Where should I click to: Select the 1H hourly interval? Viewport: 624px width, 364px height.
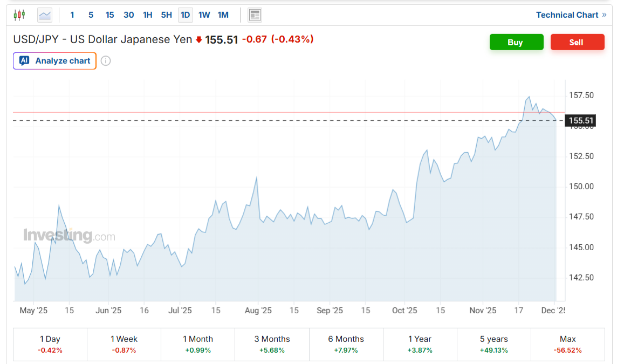[147, 15]
